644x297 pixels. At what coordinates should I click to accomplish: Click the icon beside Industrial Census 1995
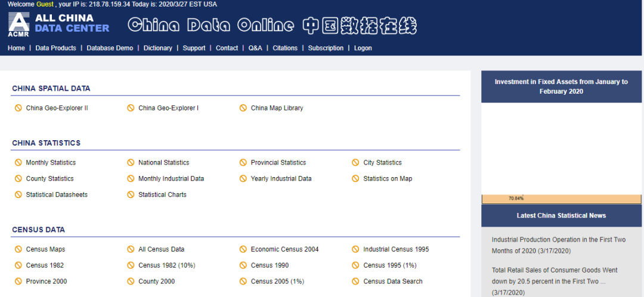355,249
